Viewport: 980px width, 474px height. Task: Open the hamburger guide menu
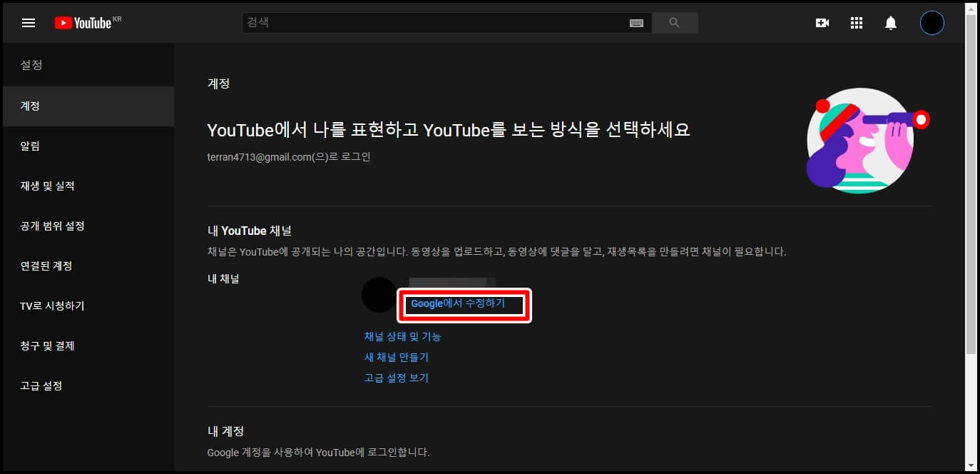click(x=29, y=23)
